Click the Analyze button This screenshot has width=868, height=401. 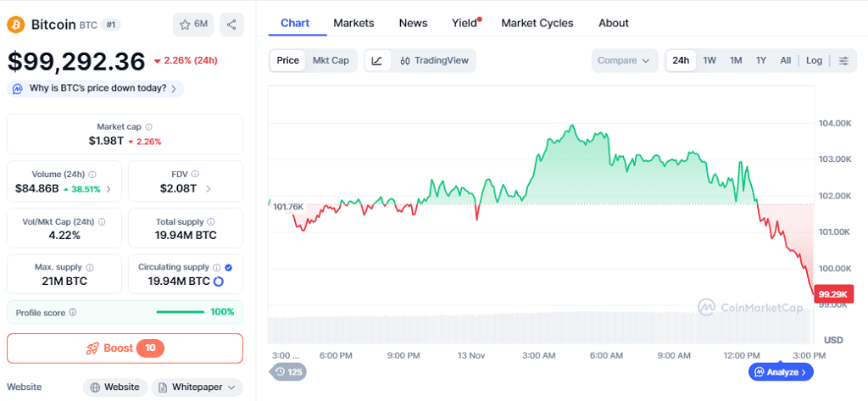[x=781, y=372]
